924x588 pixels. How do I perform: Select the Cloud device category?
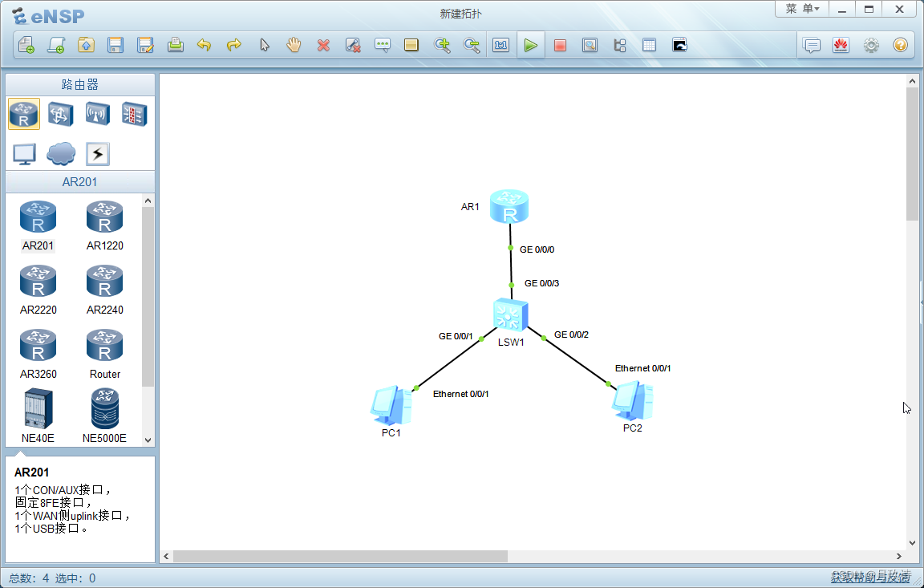[61, 154]
